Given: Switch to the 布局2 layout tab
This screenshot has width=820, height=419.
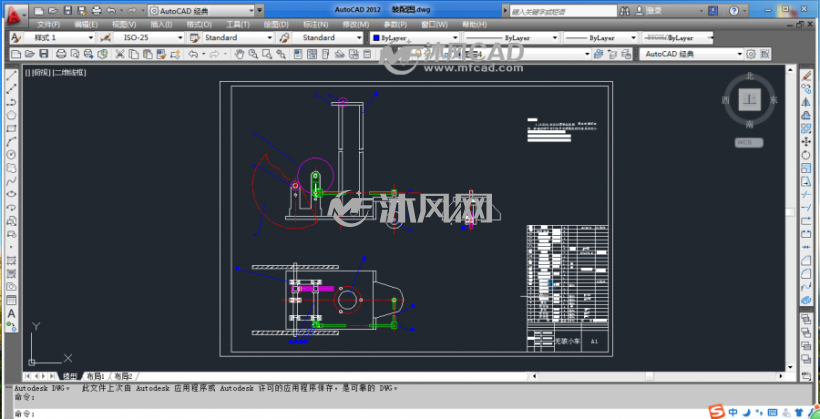Looking at the screenshot, I should coord(123,376).
